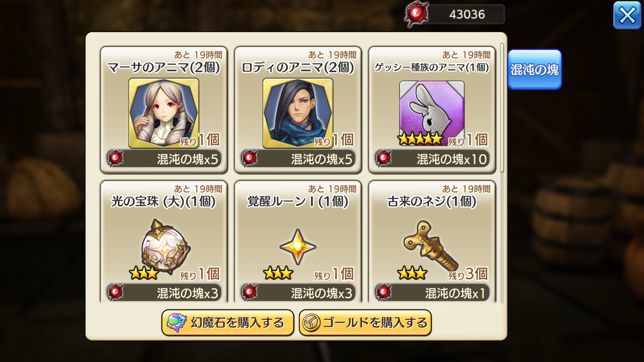The width and height of the screenshot is (644, 362).
Task: Open the 混沌の塊 tab
Action: point(535,70)
